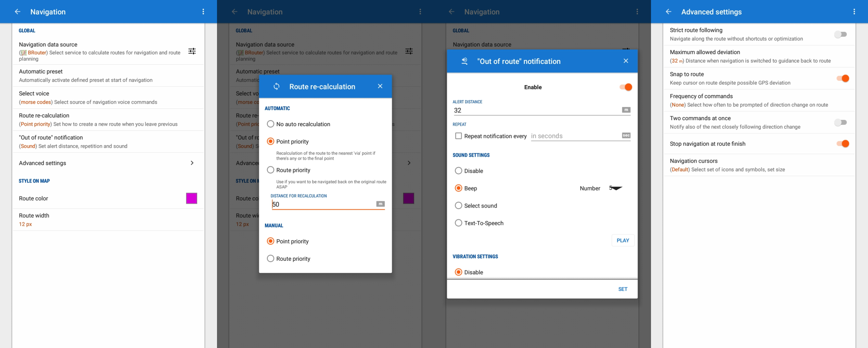Screen dimensions: 868x348
Task: Select No auto recalculation option
Action: 271,124
